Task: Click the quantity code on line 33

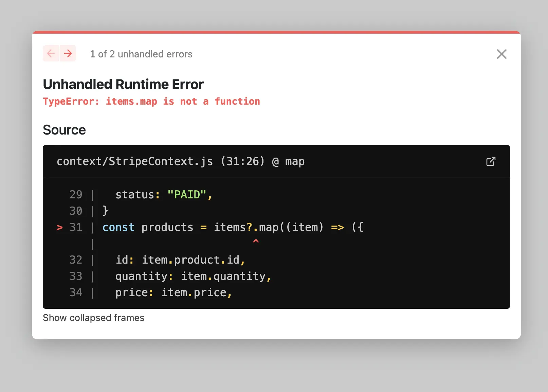Action: pyautogui.click(x=141, y=276)
